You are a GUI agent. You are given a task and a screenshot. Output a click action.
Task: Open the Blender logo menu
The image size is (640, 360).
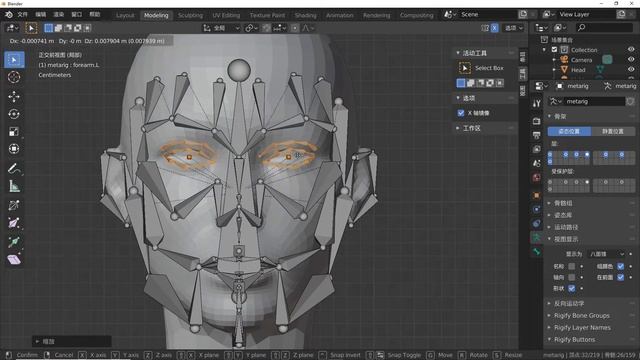click(x=9, y=15)
